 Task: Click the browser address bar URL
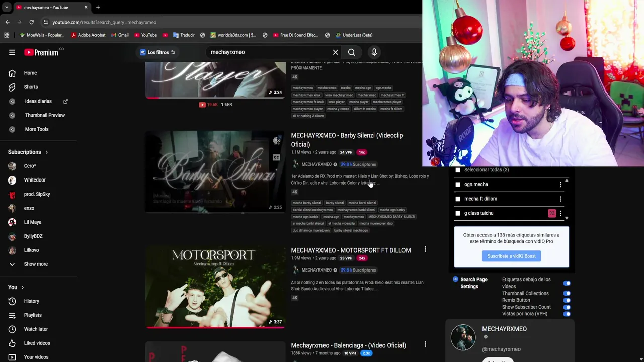(104, 22)
